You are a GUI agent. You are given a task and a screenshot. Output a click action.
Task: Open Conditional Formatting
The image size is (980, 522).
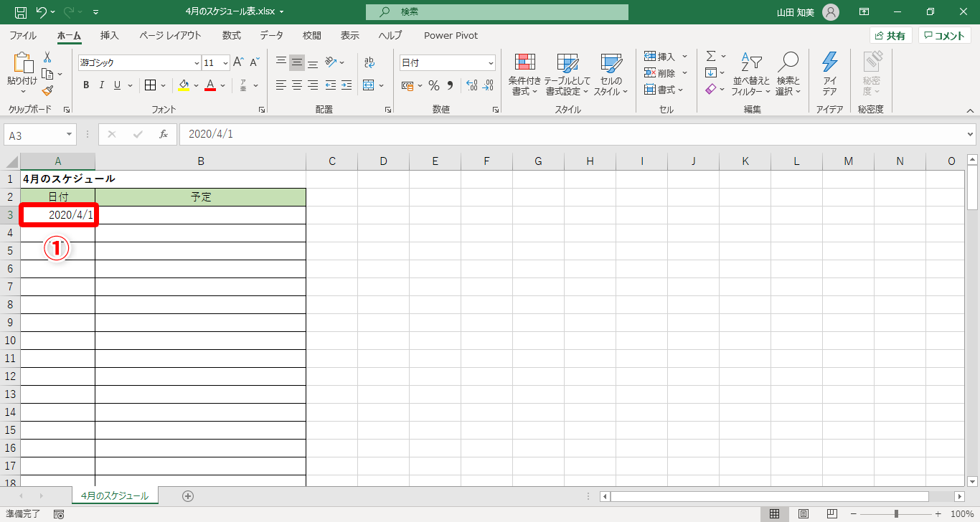click(524, 75)
